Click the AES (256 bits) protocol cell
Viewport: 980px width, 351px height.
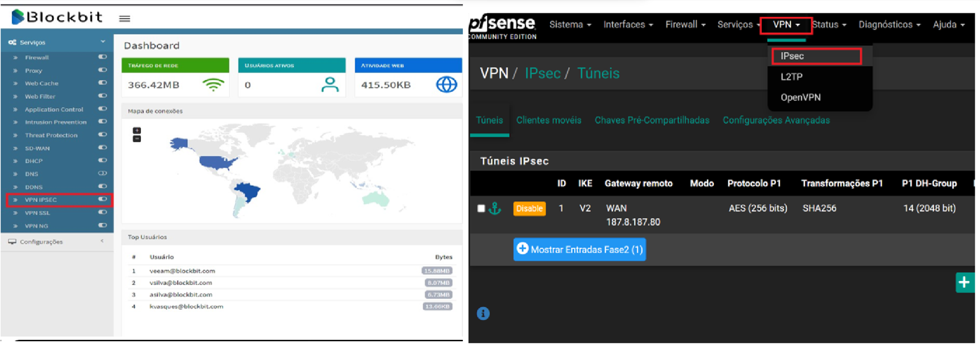click(x=758, y=208)
